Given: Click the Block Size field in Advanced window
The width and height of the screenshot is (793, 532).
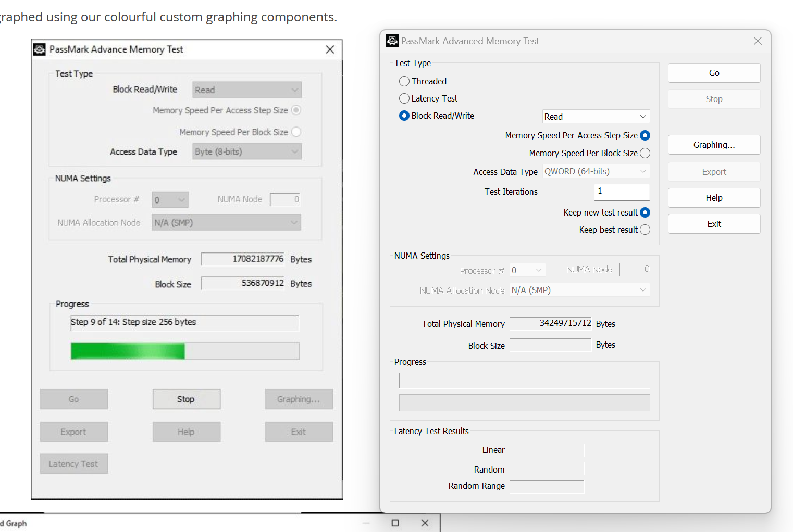Looking at the screenshot, I should tap(551, 345).
